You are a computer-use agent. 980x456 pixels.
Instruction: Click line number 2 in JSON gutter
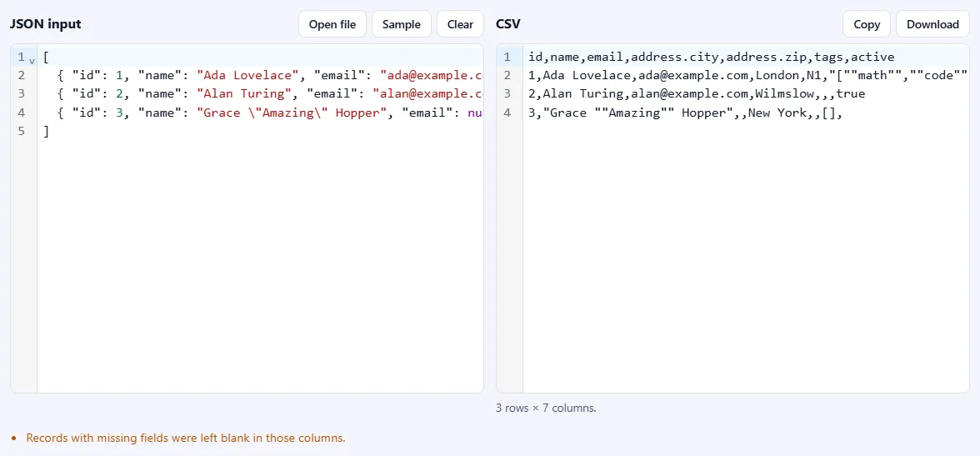coord(22,75)
